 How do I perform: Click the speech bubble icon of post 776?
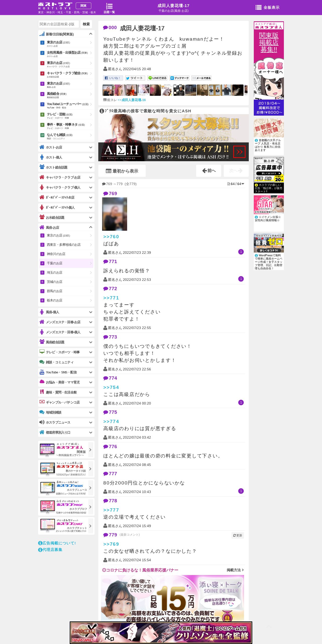coord(106,447)
